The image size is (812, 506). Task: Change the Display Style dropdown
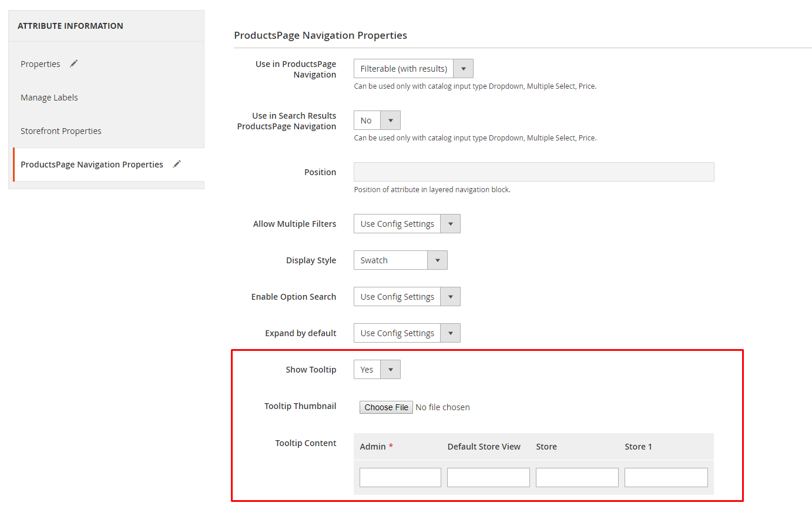pos(400,260)
